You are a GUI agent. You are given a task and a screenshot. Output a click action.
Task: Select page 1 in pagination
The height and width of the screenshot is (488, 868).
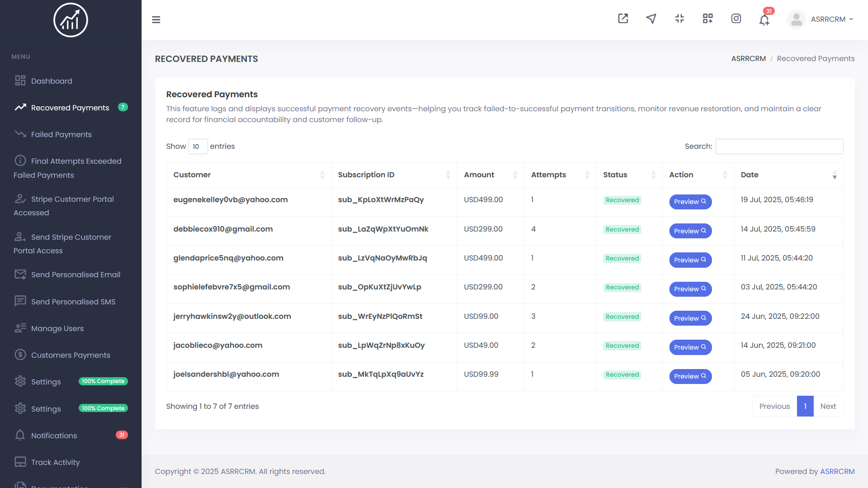[805, 406]
